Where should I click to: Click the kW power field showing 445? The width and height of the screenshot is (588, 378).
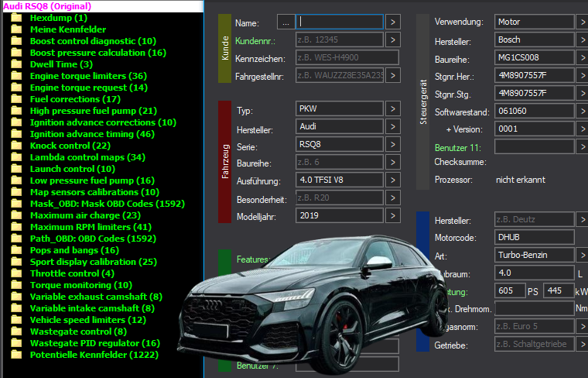(x=558, y=291)
